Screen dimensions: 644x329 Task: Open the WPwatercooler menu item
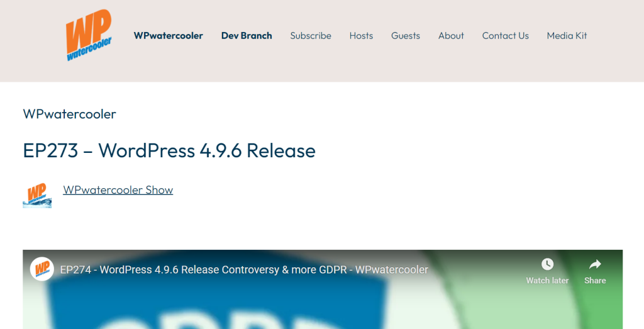(x=169, y=36)
